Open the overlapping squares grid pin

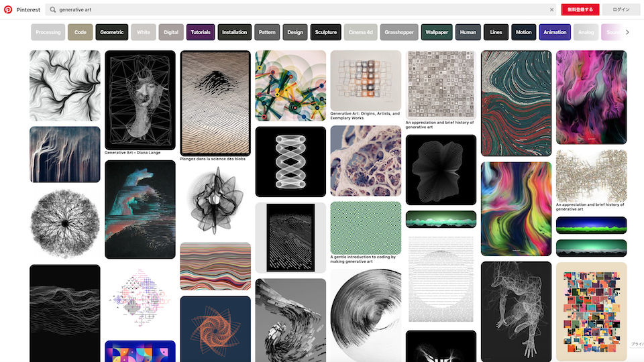(x=366, y=80)
